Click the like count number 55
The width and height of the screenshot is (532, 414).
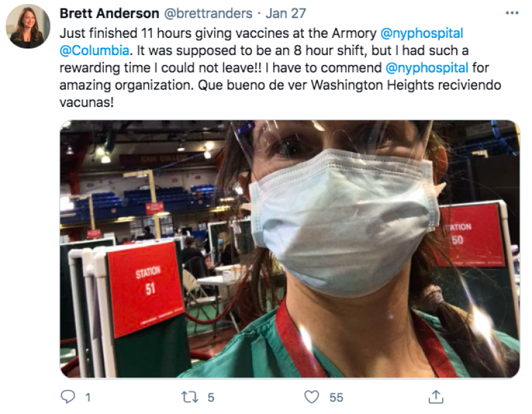point(336,397)
